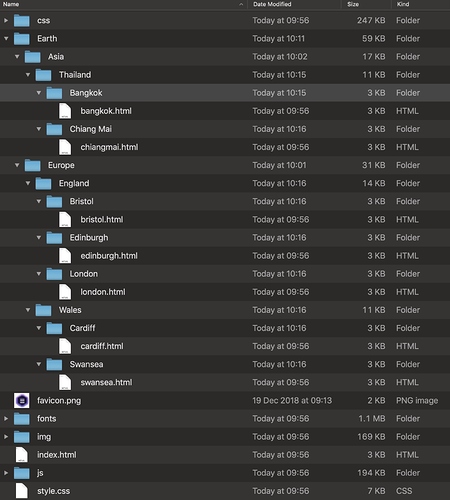Click the Wales folder icon
The image size is (450, 500).
coord(43,310)
